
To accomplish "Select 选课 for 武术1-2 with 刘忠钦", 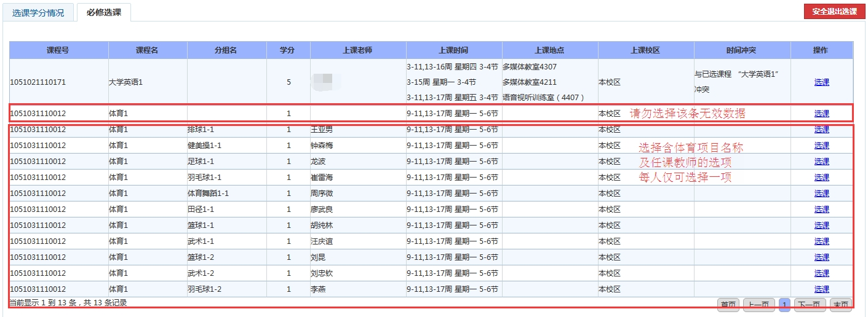I will tap(821, 273).
